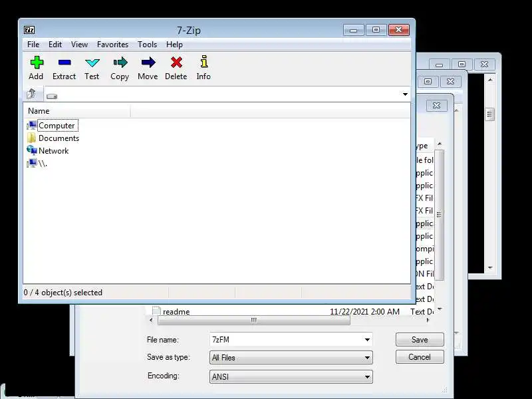Minimize the 7-Zip window
This screenshot has width=532, height=399.
(x=353, y=30)
